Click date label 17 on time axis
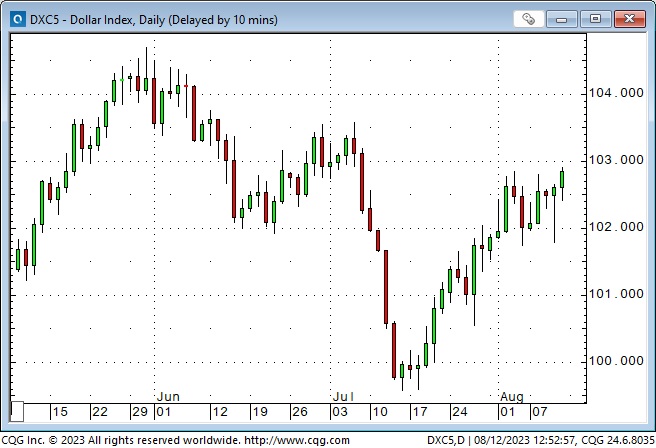Viewport: 656px width, 448px height. pyautogui.click(x=420, y=412)
